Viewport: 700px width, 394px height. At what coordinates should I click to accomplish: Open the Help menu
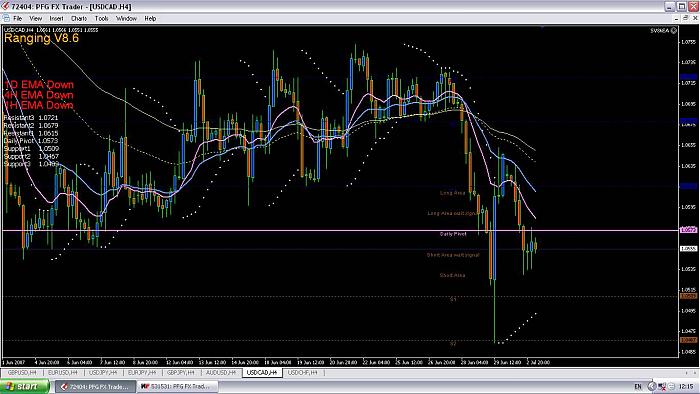point(150,18)
